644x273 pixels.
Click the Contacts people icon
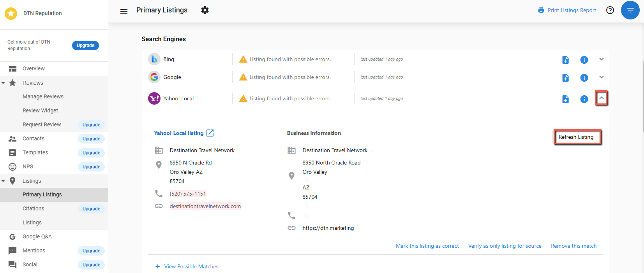click(x=13, y=139)
